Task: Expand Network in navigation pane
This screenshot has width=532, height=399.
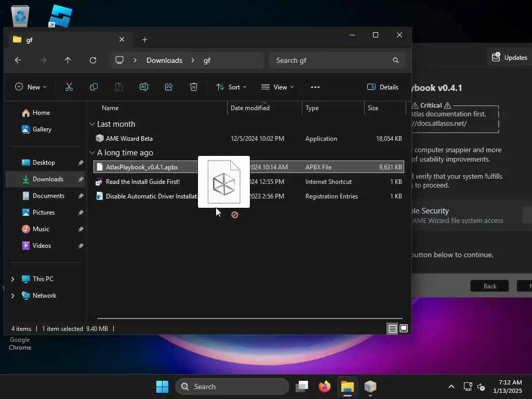Action: point(13,296)
